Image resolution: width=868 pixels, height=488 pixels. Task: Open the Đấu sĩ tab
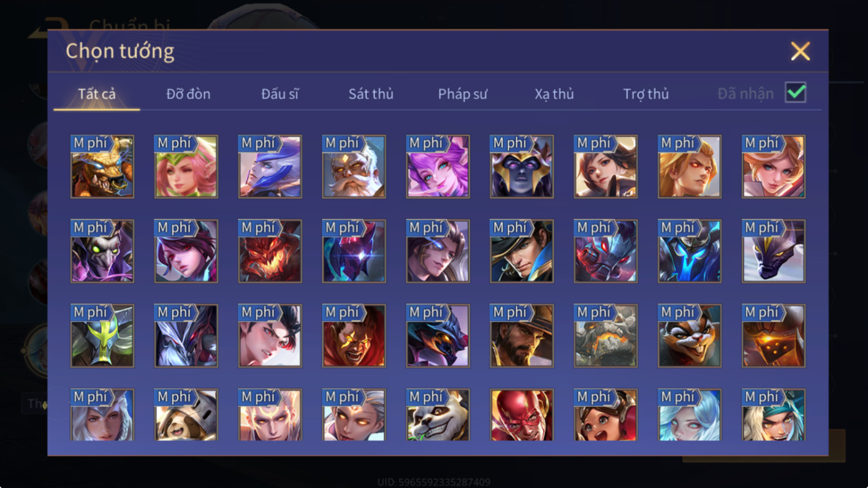click(280, 94)
